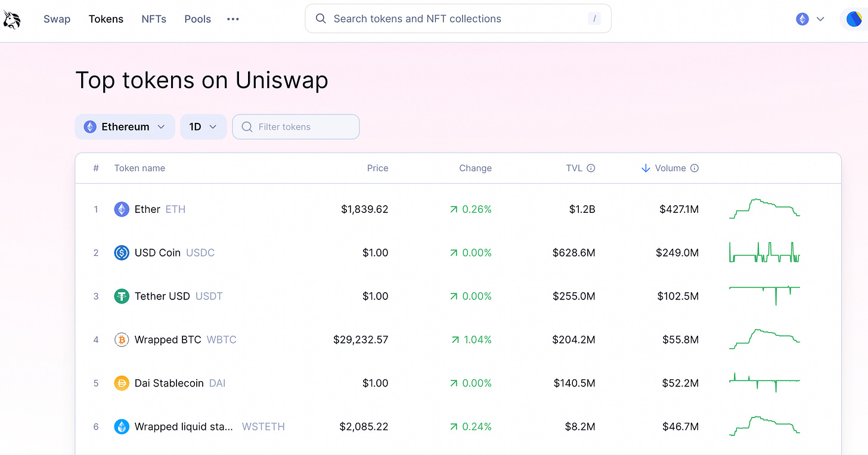This screenshot has height=455, width=868.
Task: Click the $52.2M volume value
Action: [681, 383]
